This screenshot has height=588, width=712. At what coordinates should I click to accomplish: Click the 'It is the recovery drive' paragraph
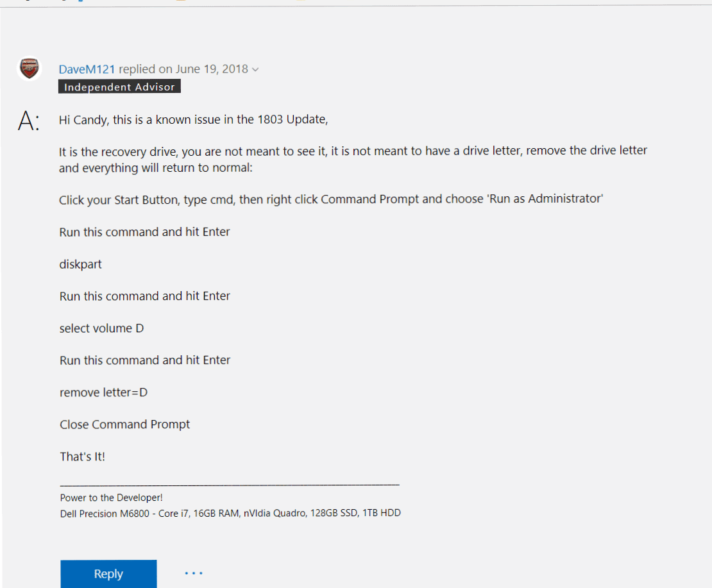[353, 159]
